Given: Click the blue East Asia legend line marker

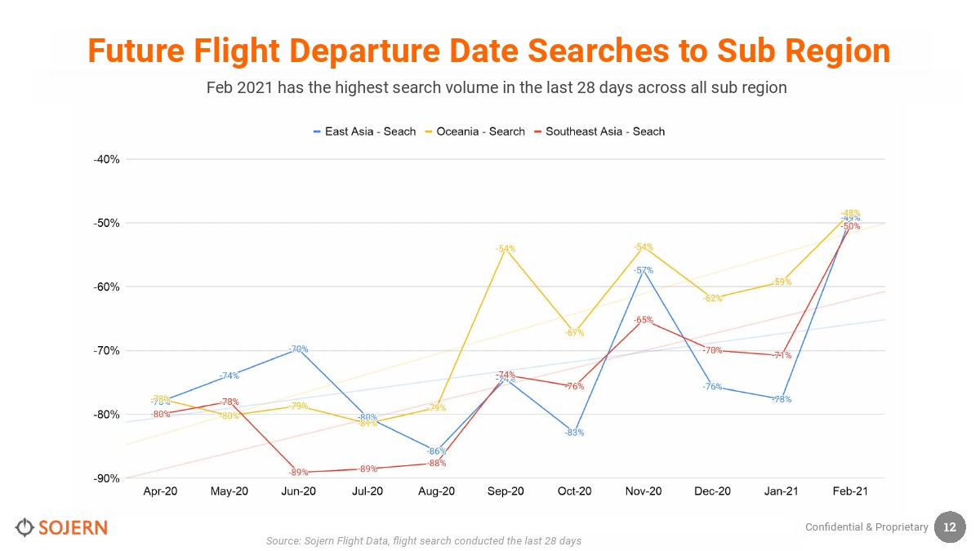Looking at the screenshot, I should (317, 131).
